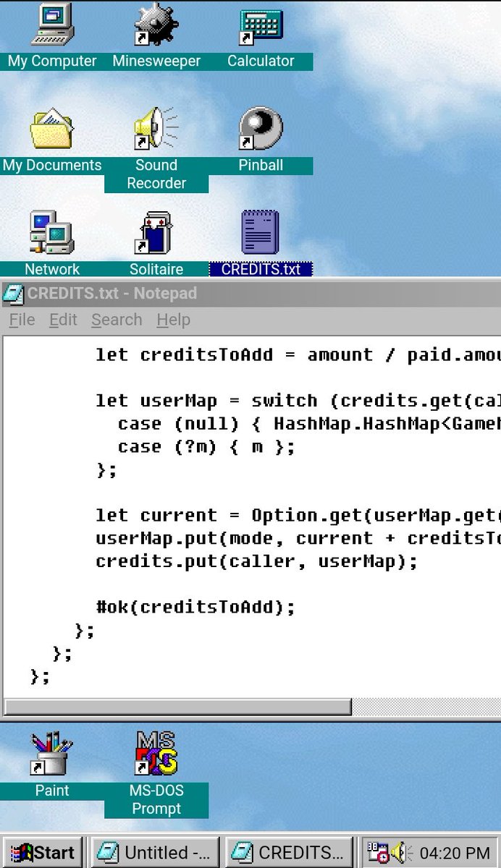Open the File menu in Notepad

[22, 320]
